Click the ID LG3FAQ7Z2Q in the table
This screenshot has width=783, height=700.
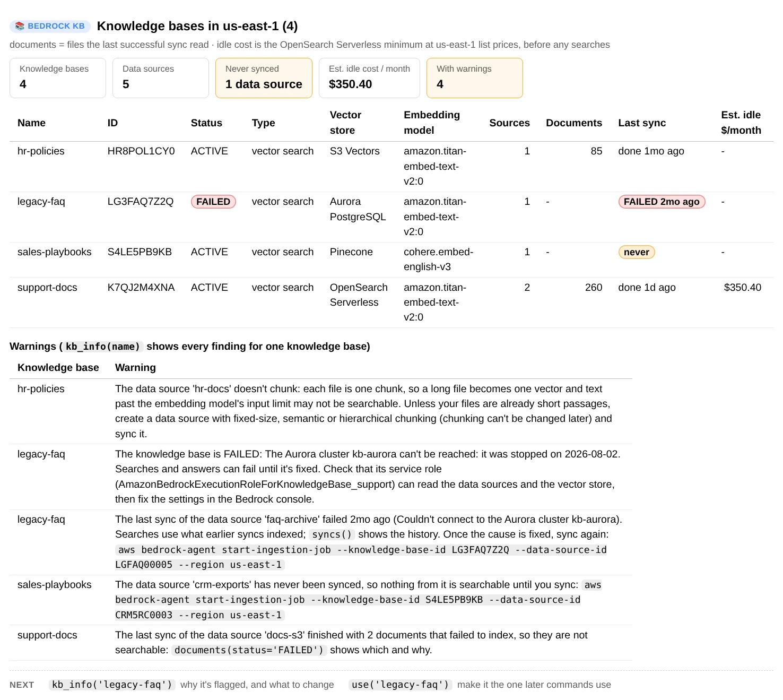click(x=141, y=202)
